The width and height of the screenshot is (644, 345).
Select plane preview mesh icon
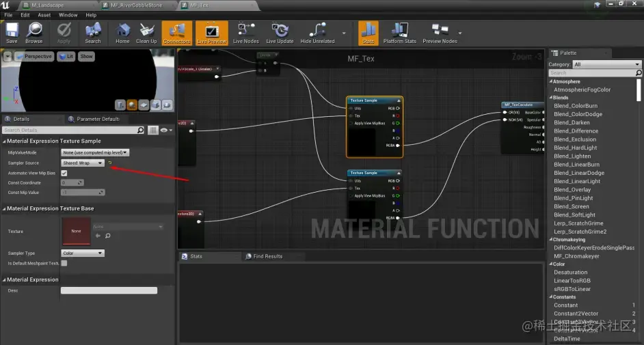click(x=144, y=105)
